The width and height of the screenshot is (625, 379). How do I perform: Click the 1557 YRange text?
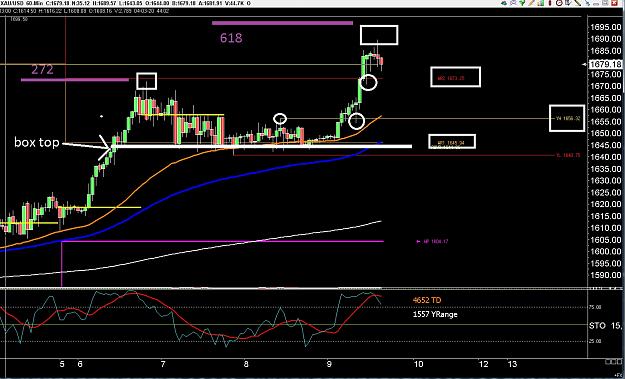tap(435, 314)
